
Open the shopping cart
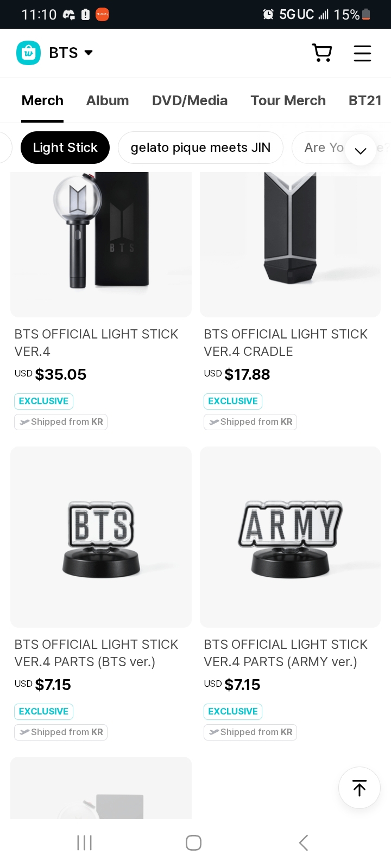pos(322,53)
